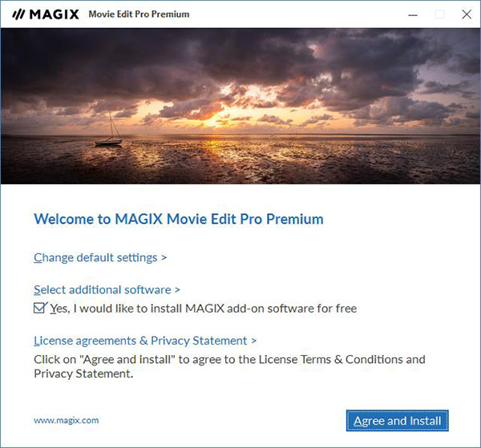
Task: Click the Agree and Install button
Action: click(398, 421)
